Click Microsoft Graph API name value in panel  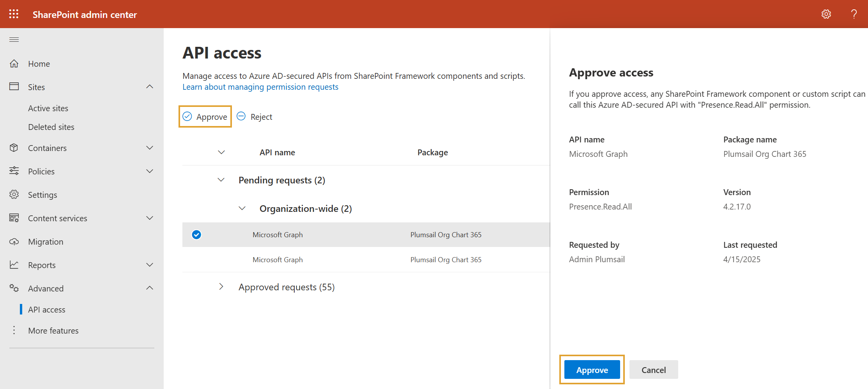click(x=598, y=154)
